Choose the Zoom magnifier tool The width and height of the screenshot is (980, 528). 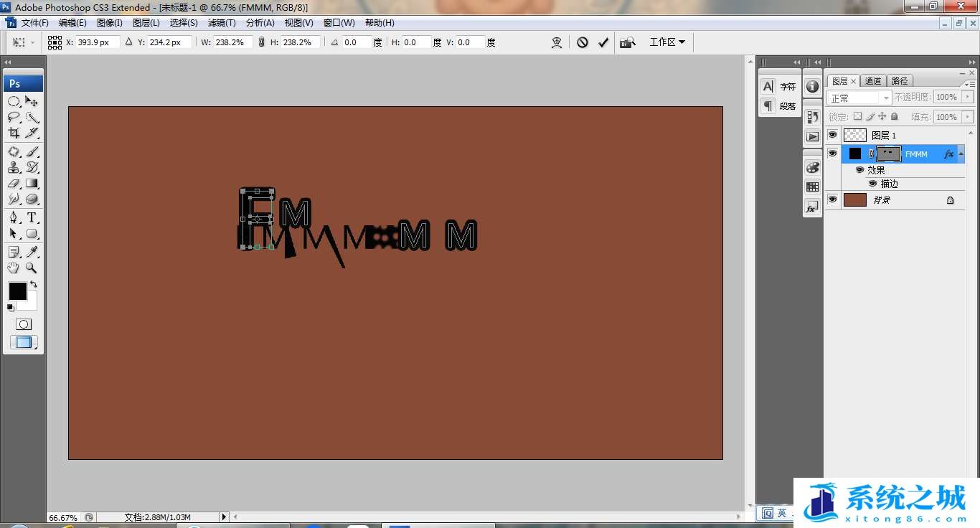click(x=32, y=268)
